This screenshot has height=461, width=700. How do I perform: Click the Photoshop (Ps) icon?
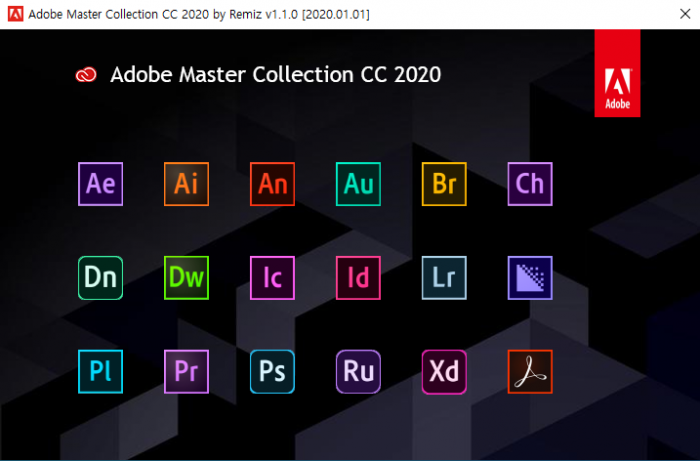coord(272,371)
